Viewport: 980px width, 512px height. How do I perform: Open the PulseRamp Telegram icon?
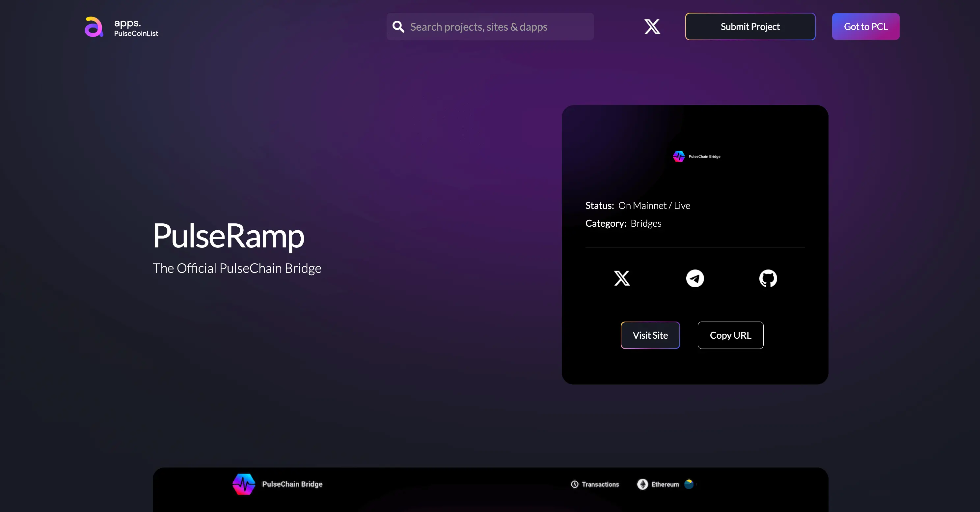pos(695,278)
